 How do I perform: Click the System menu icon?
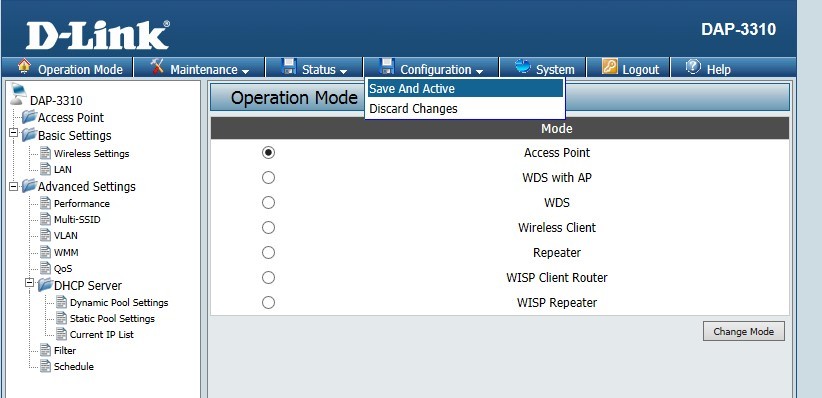pyautogui.click(x=522, y=66)
